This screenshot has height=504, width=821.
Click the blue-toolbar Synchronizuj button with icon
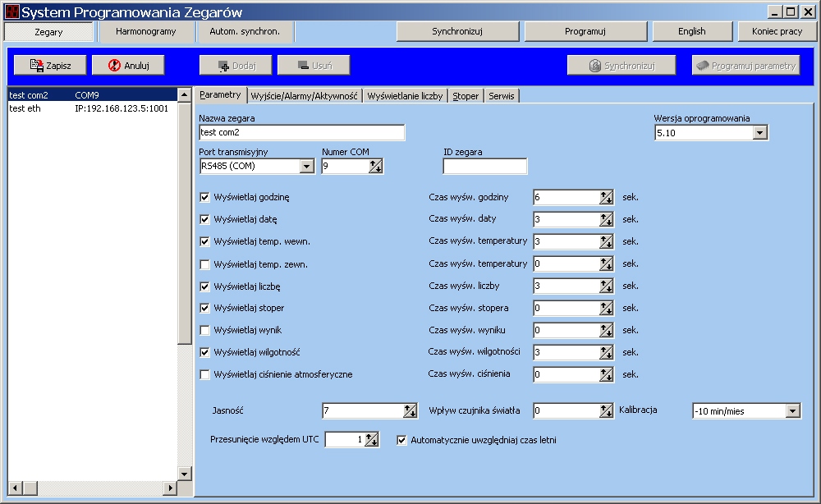coord(621,66)
